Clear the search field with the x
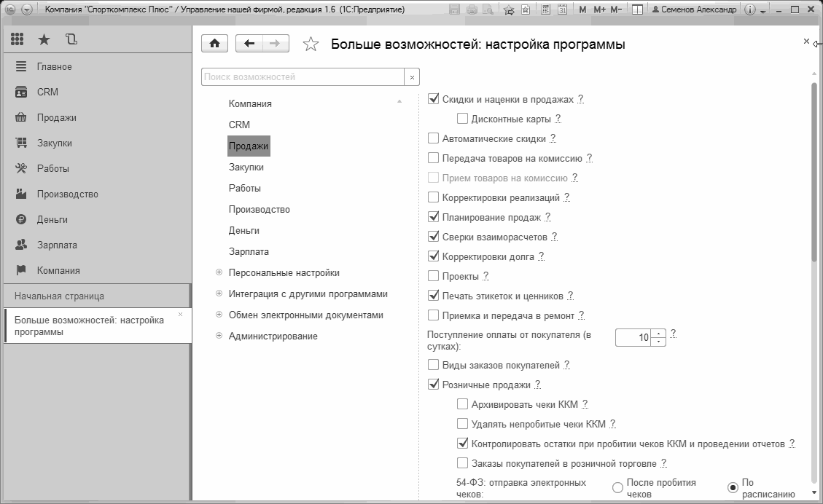The height and width of the screenshot is (504, 823). (x=412, y=77)
